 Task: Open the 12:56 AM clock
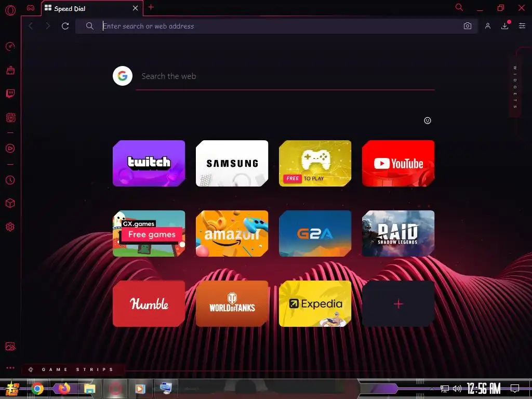(484, 389)
